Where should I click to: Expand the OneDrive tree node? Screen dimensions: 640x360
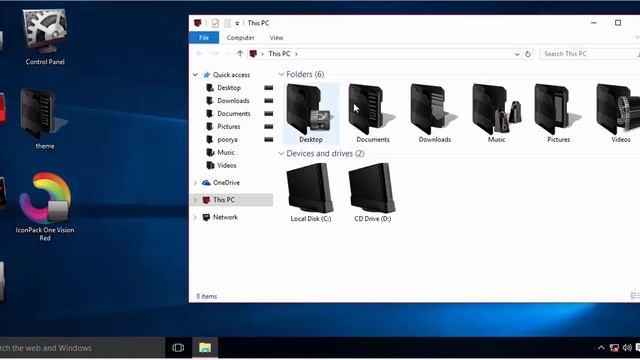pyautogui.click(x=196, y=183)
